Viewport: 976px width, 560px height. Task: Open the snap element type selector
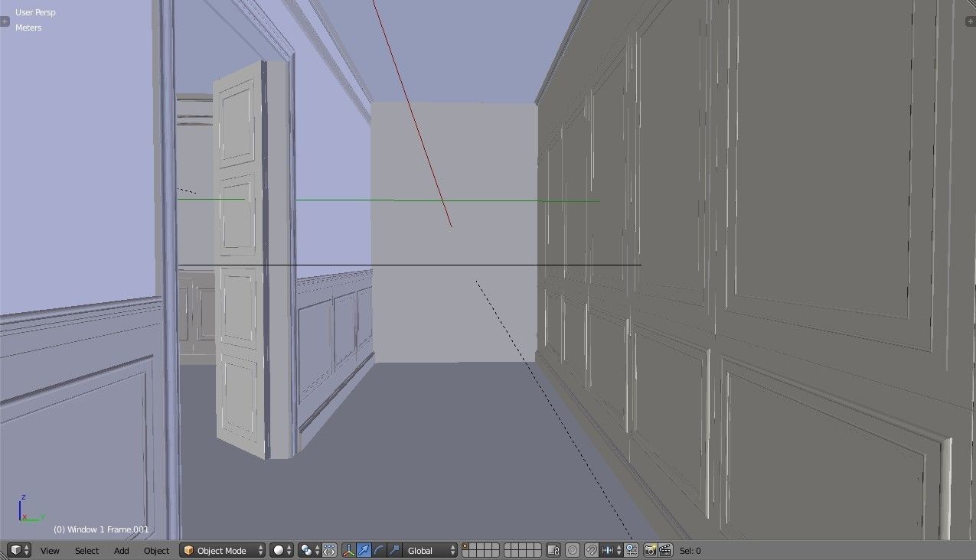610,550
